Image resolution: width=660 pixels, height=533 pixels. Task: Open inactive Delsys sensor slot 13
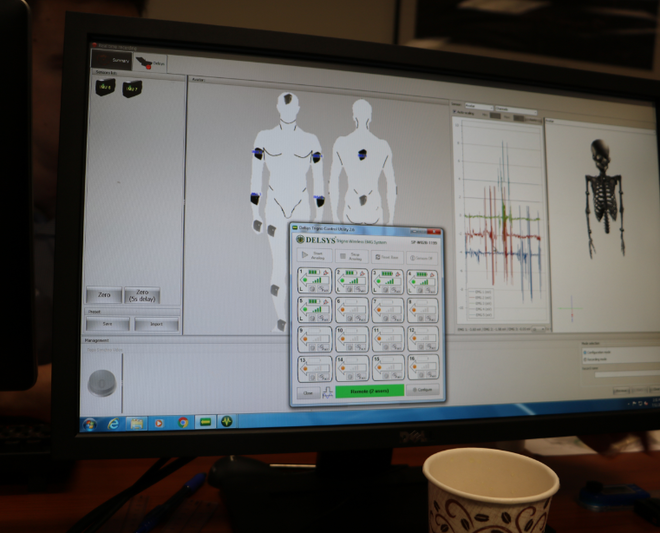point(314,368)
